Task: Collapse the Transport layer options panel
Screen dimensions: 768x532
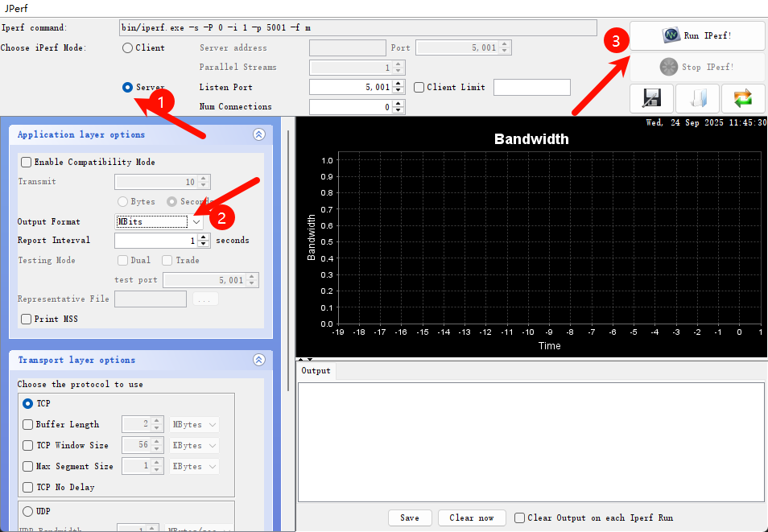Action: click(258, 361)
